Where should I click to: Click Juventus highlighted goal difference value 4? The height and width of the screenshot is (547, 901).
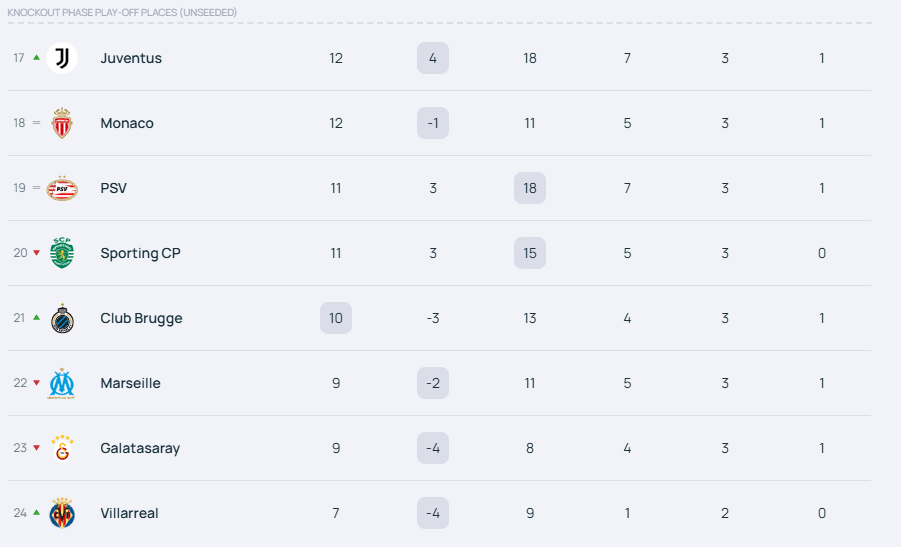(x=433, y=58)
